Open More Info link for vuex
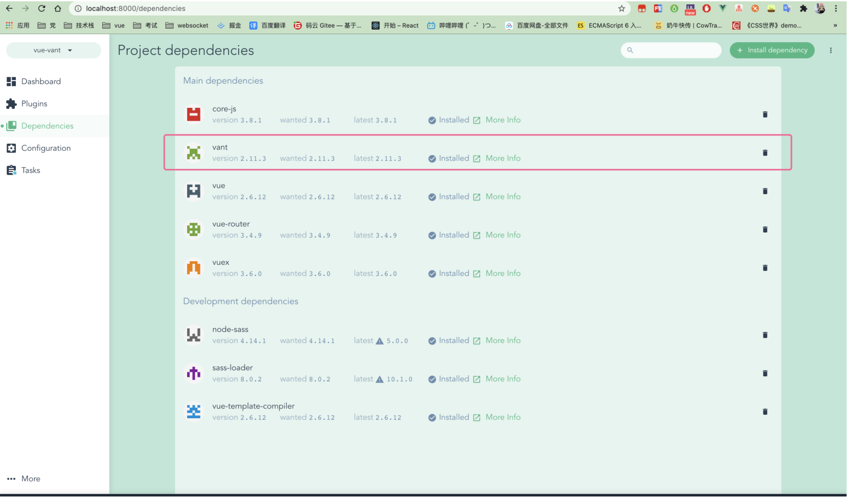The height and width of the screenshot is (504, 847). (497, 274)
